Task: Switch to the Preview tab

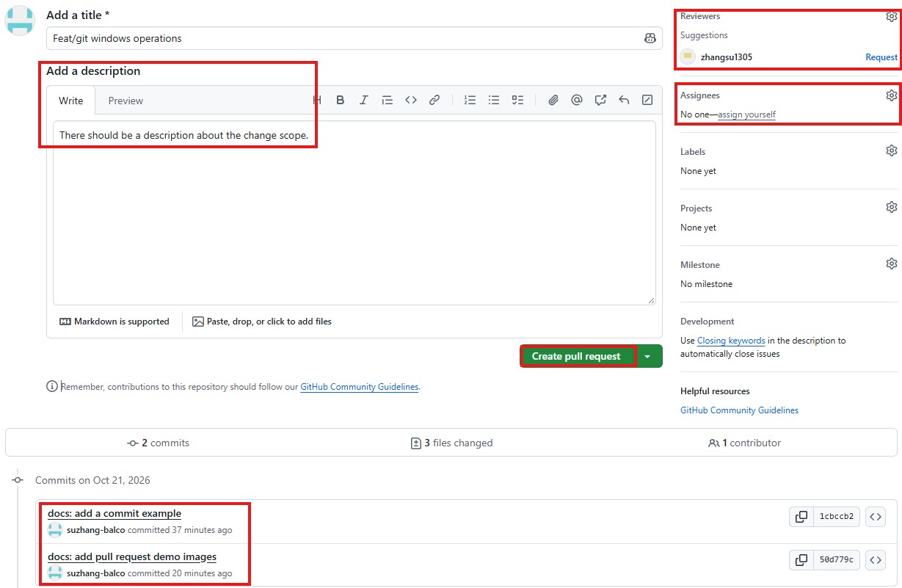Action: point(126,101)
